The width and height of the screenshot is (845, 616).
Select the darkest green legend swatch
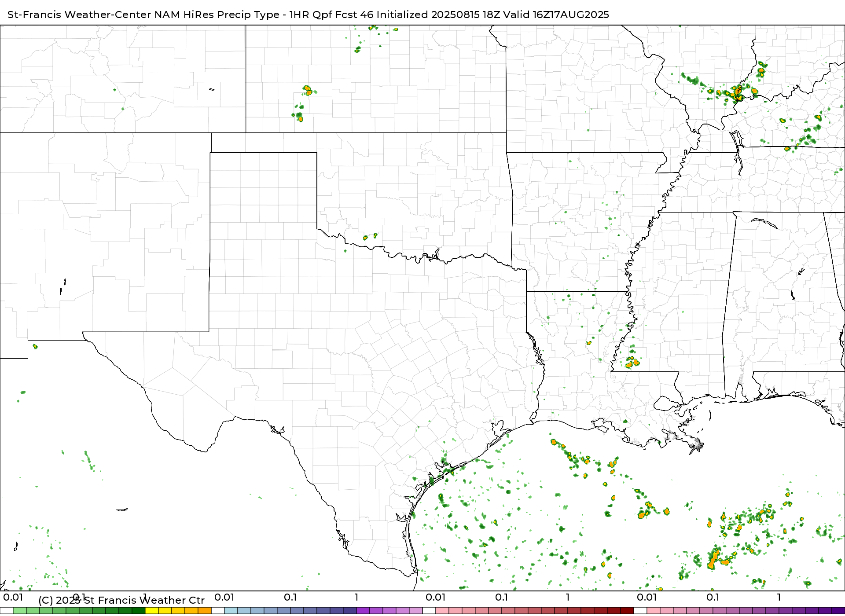point(139,611)
